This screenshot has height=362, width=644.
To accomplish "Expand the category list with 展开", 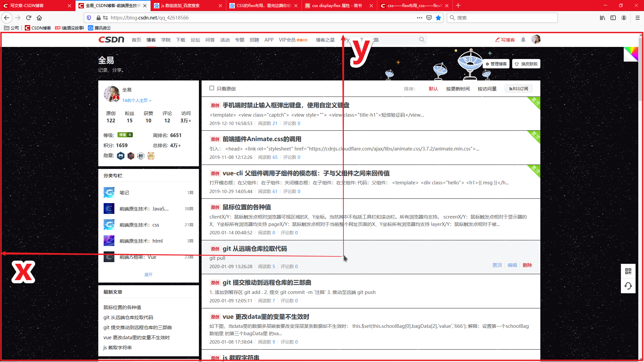I will coord(148,275).
